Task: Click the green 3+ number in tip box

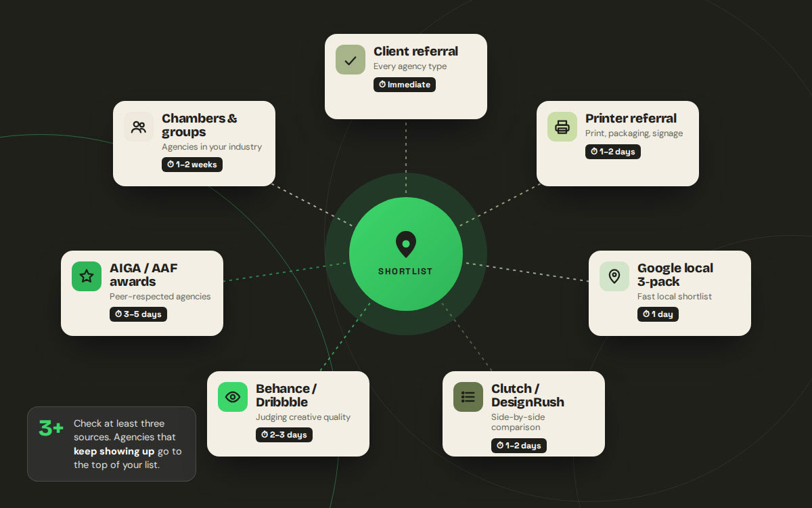Action: [x=51, y=429]
